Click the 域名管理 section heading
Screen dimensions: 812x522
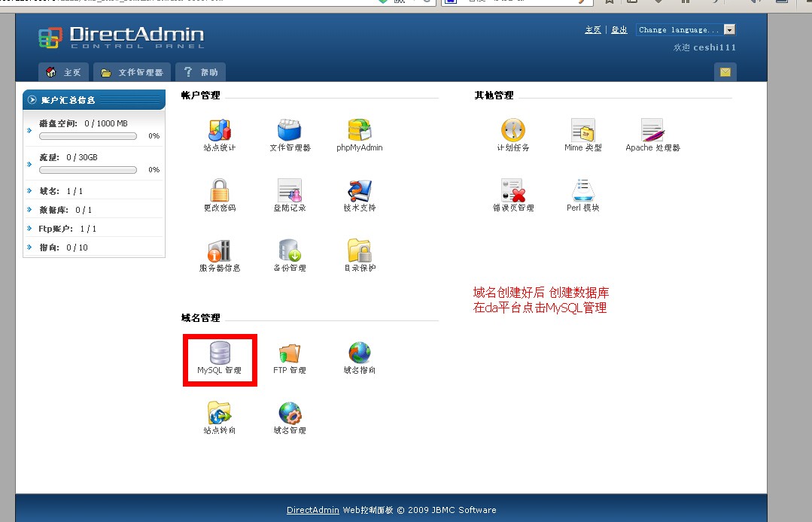click(x=201, y=317)
